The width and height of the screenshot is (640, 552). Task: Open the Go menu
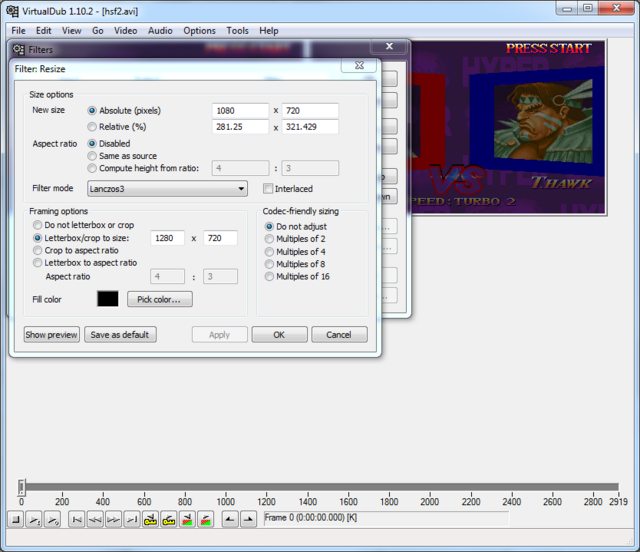coord(98,31)
